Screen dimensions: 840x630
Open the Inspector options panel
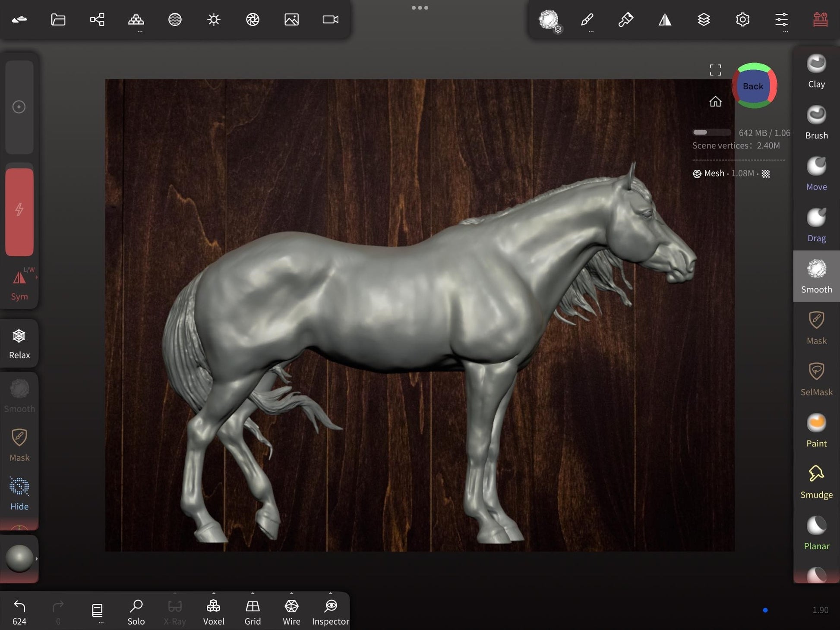(331, 594)
